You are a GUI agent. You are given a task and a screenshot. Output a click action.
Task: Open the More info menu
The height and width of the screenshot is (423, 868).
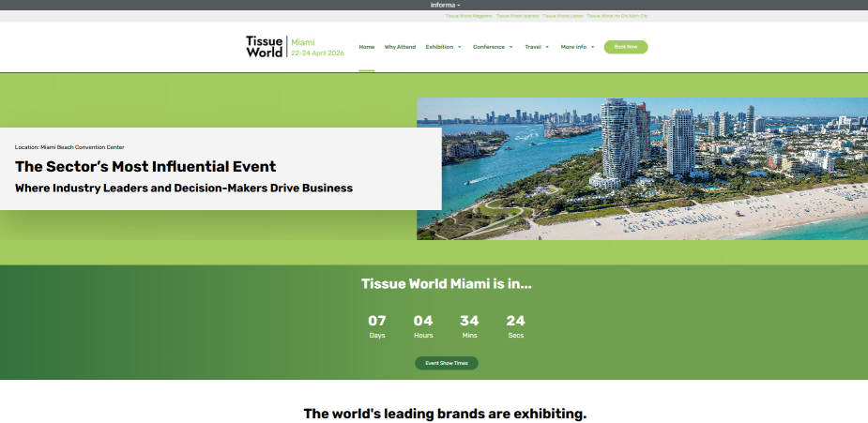point(573,47)
